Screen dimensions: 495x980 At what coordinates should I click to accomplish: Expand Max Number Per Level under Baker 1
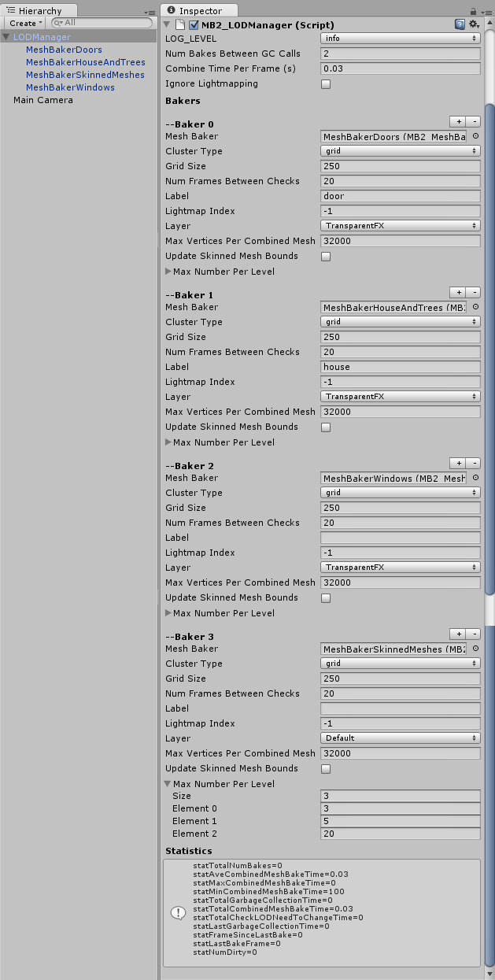168,442
